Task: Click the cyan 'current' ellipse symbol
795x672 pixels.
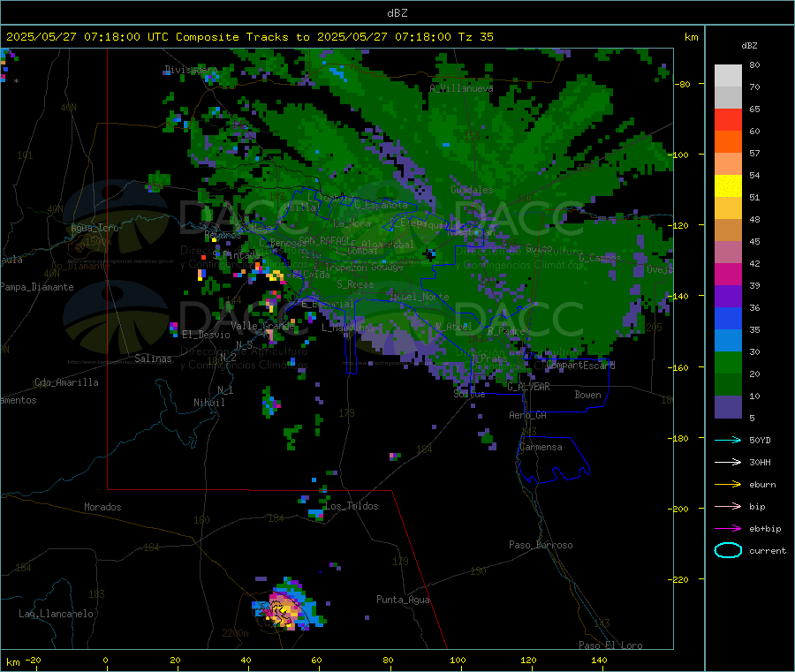Action: 728,550
